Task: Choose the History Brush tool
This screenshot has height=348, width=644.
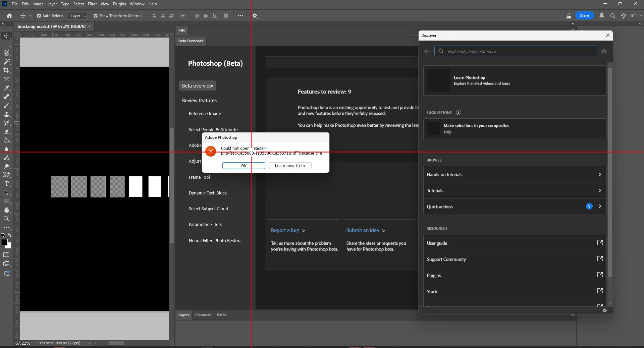Action: click(6, 123)
